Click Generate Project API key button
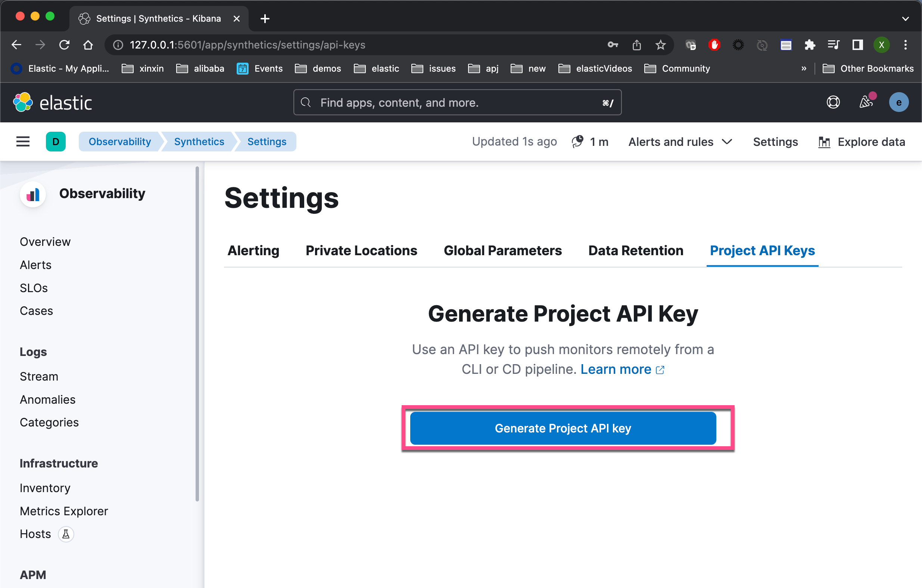The height and width of the screenshot is (588, 922). tap(563, 428)
